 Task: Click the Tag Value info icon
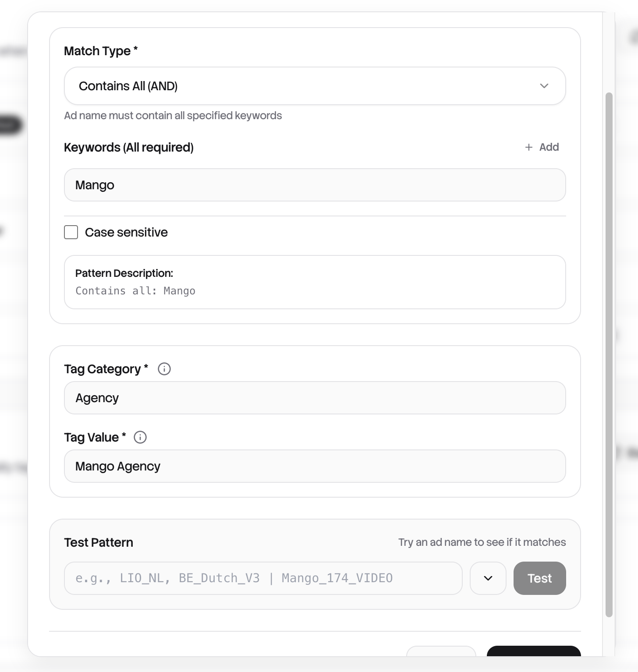pos(140,437)
